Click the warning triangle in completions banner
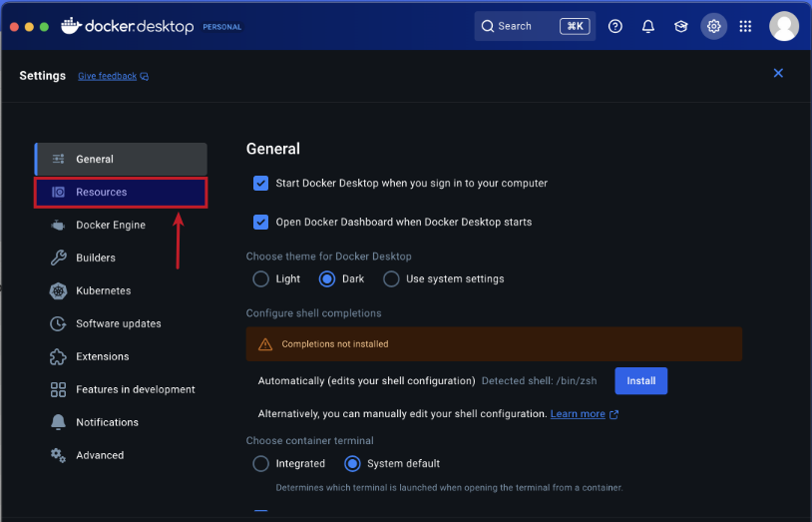812x522 pixels. pos(265,344)
